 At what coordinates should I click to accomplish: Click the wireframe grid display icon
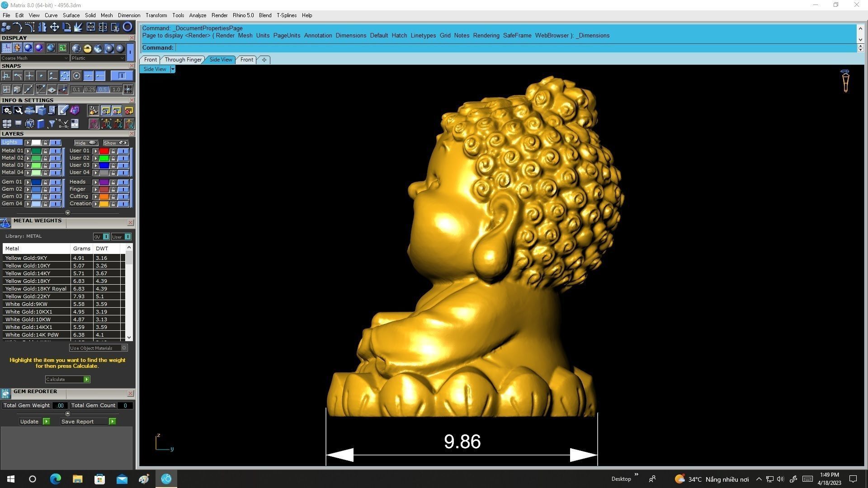click(x=6, y=47)
